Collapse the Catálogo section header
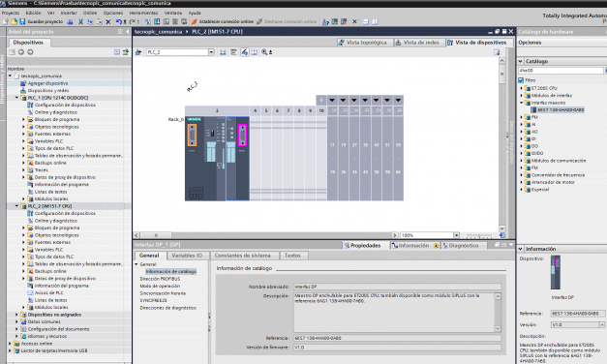 (521, 61)
